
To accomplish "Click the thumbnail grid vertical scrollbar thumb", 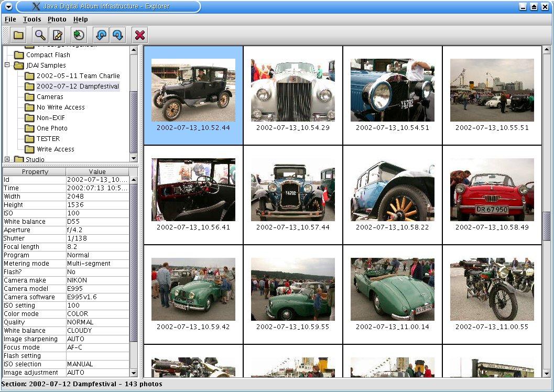I will coord(547,226).
